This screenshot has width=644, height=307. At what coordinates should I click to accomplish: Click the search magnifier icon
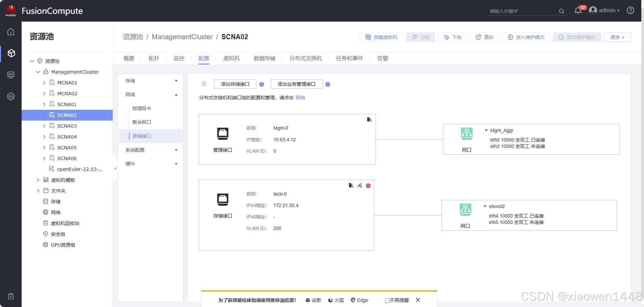(561, 11)
